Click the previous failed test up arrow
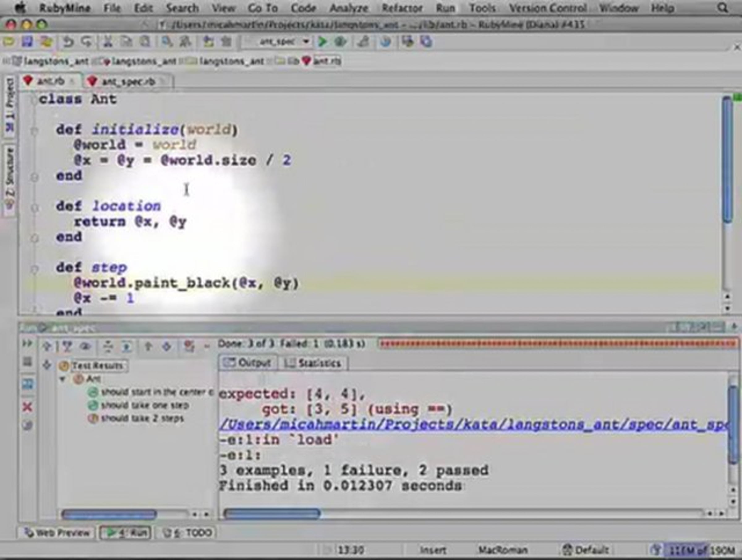 [x=148, y=346]
